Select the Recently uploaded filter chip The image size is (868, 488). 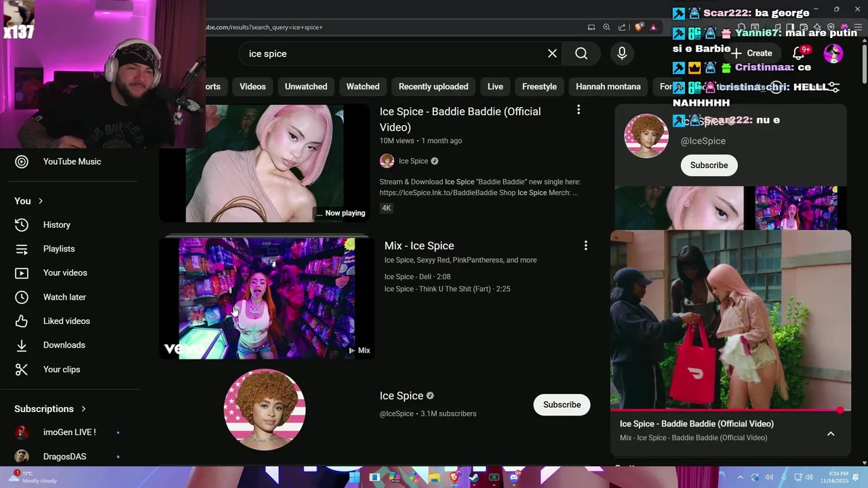[433, 87]
